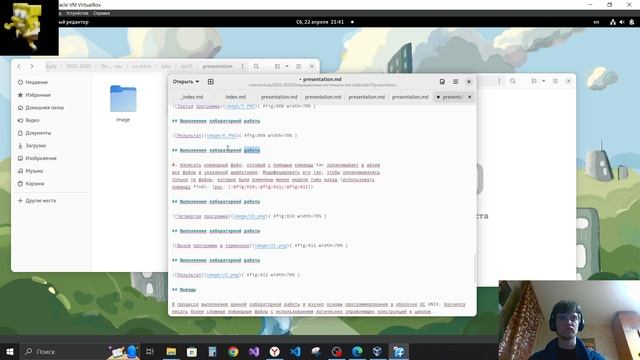The image size is (640, 360).
Task: Open the Windows Start menu
Action: (x=10, y=351)
